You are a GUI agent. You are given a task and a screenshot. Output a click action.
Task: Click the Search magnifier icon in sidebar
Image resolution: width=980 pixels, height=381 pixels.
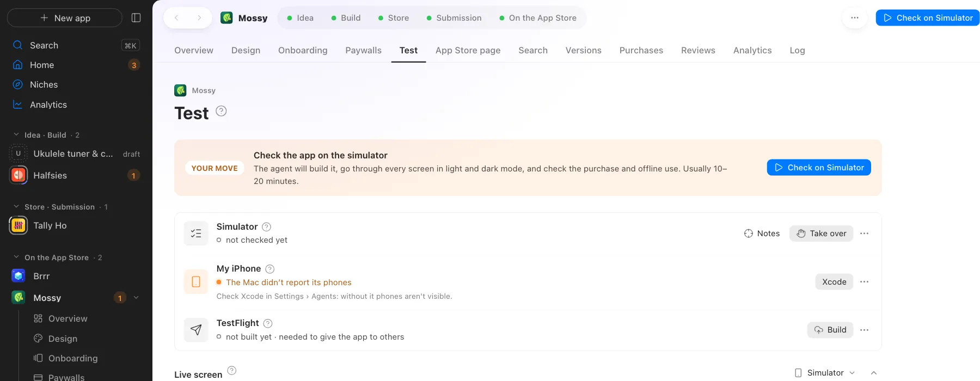tap(18, 45)
